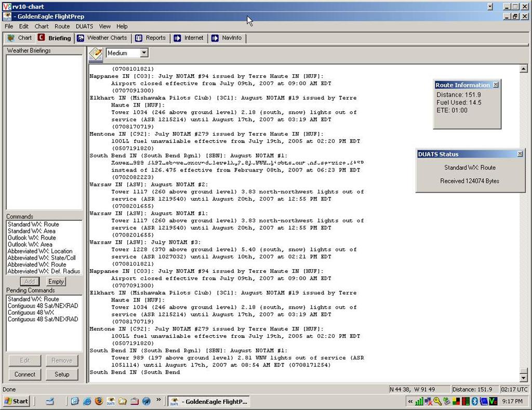
Task: Open the Edit menu
Action: [24, 26]
